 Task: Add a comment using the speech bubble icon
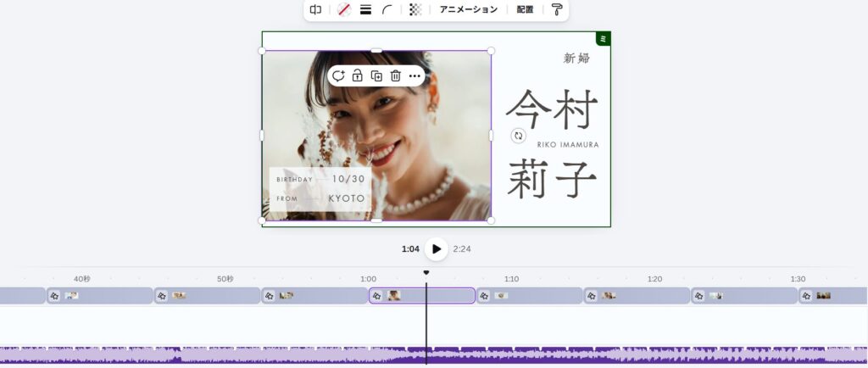click(x=338, y=75)
